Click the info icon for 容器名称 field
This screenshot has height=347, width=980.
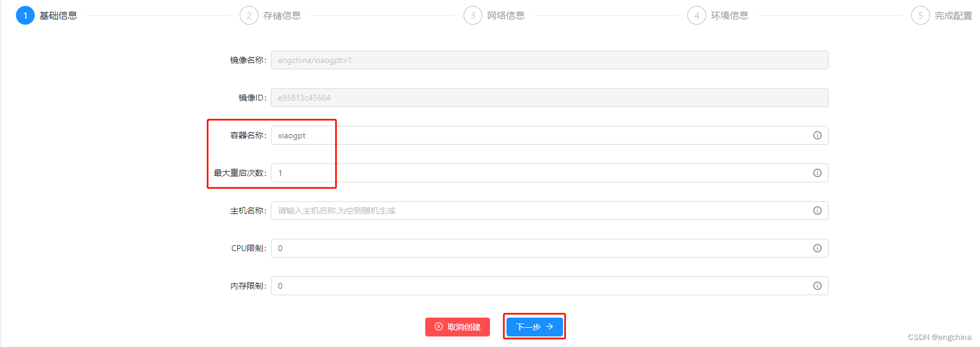pos(817,135)
